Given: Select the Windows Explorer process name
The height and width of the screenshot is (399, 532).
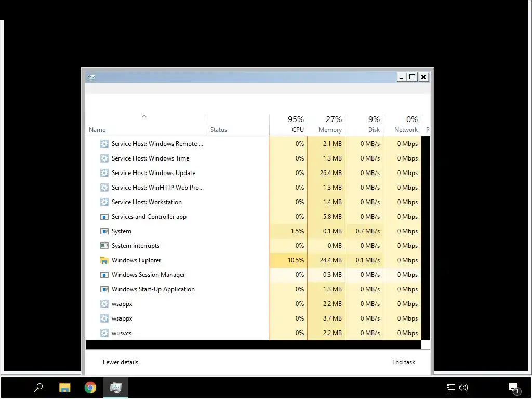Looking at the screenshot, I should point(137,260).
